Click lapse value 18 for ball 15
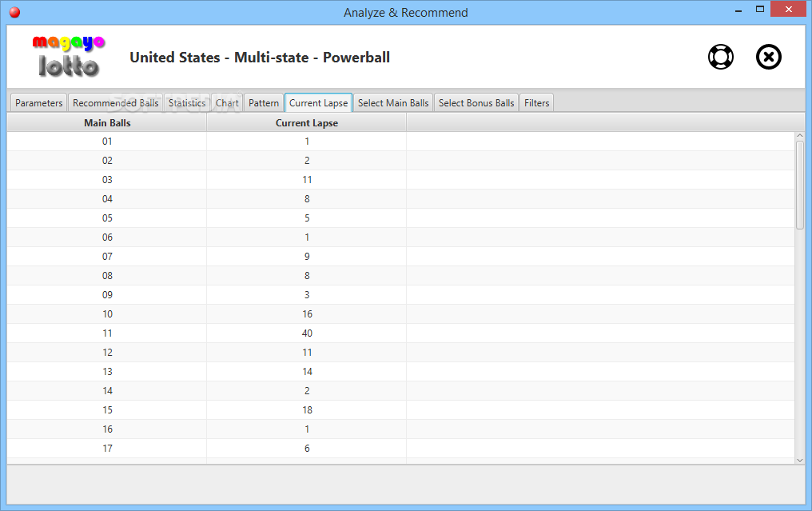The height and width of the screenshot is (511, 812). click(307, 410)
